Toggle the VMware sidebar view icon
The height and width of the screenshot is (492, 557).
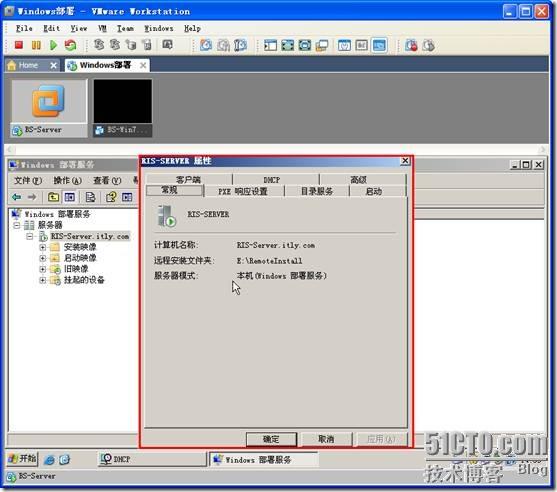[270, 45]
